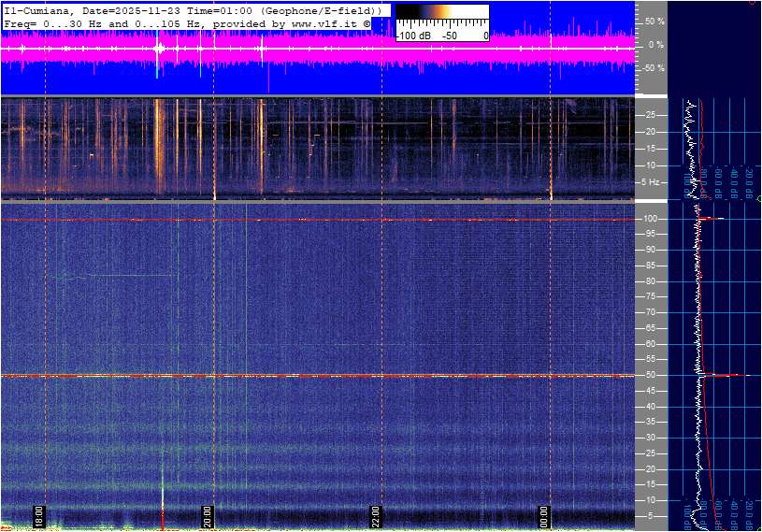This screenshot has height=532, width=762.
Task: Click the 10 Hz lower axis label
Action: [x=653, y=500]
